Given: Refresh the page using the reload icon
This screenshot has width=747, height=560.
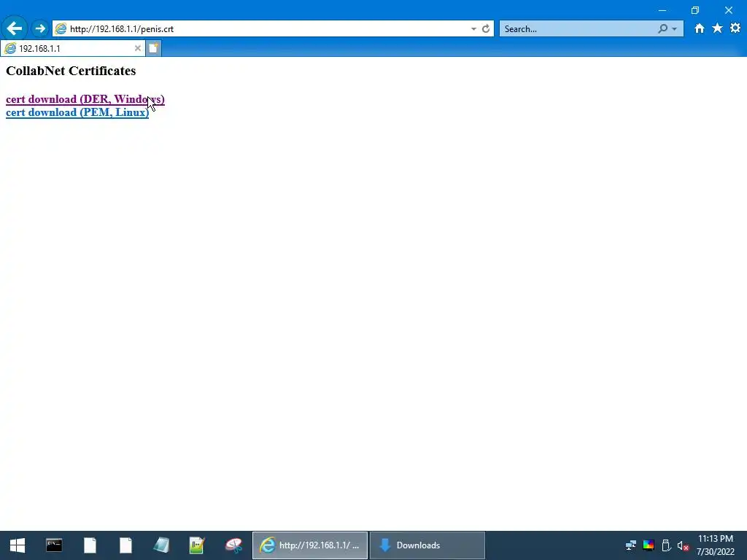Looking at the screenshot, I should tap(485, 28).
